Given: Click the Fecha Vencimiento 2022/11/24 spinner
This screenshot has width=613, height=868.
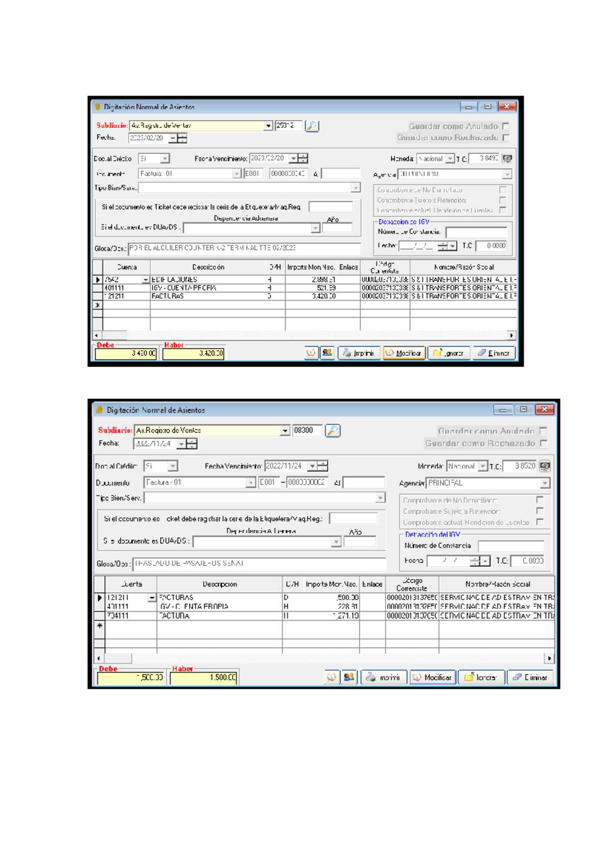Looking at the screenshot, I should point(323,466).
